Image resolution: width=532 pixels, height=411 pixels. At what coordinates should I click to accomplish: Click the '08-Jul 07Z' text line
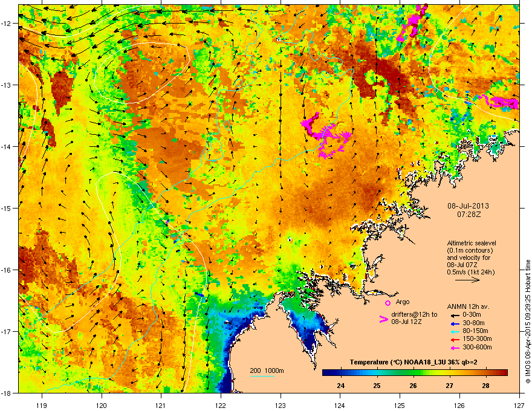(x=463, y=265)
